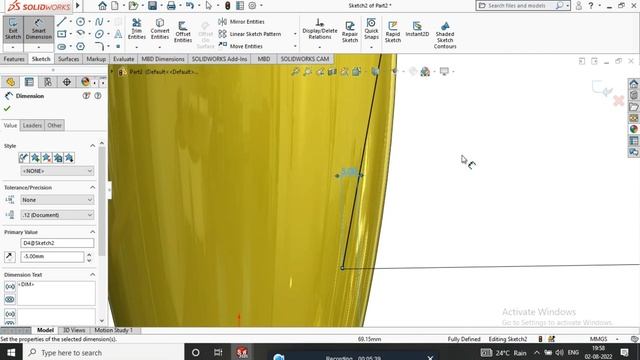Screen dimensions: 640x360
Task: Open the Linear Sketch Pattern dropdown arrow
Action: [x=295, y=34]
